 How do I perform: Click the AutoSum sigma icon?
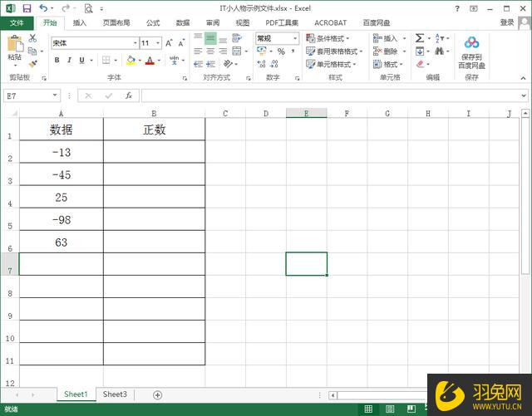point(420,38)
